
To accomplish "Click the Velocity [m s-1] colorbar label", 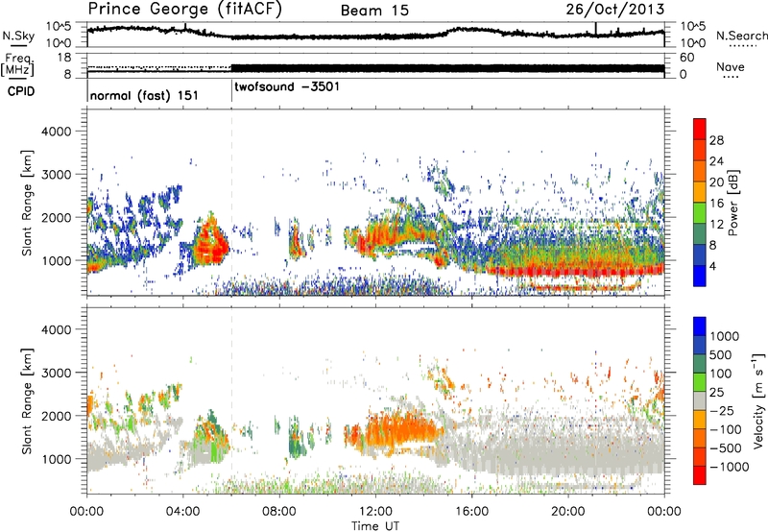I will pyautogui.click(x=758, y=400).
